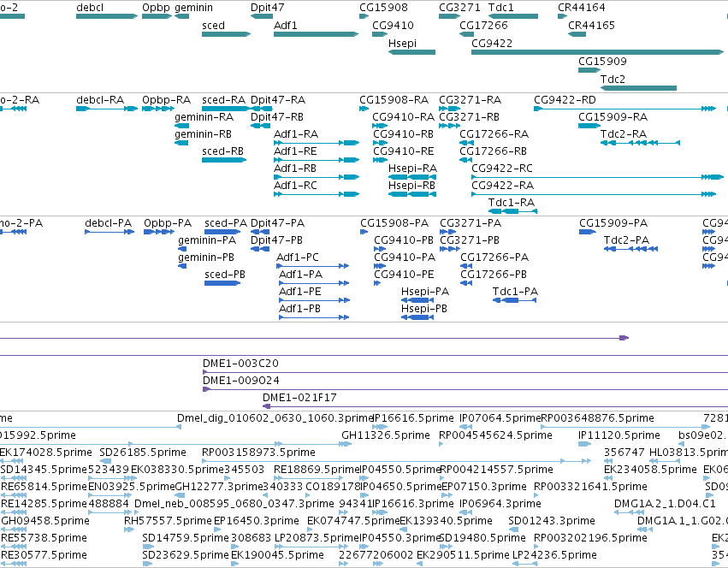Image resolution: width=728 pixels, height=568 pixels.
Task: Select the RP003648876.5prime EST label
Action: tap(597, 418)
